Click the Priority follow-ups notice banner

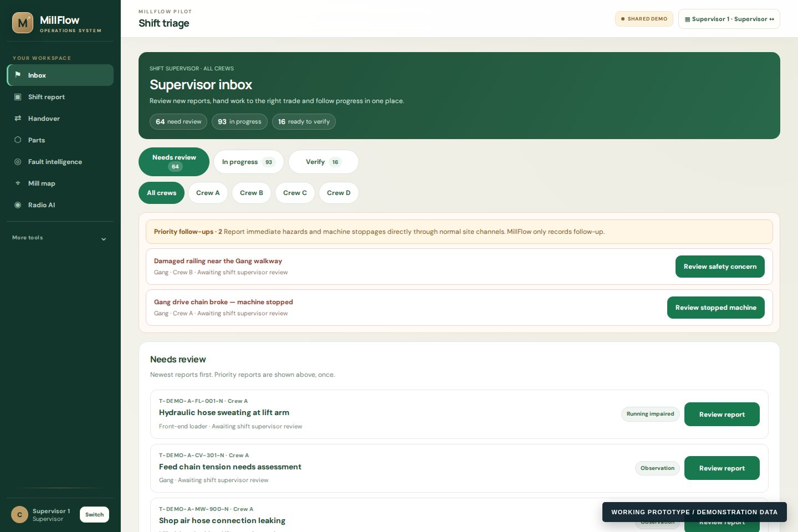click(459, 232)
